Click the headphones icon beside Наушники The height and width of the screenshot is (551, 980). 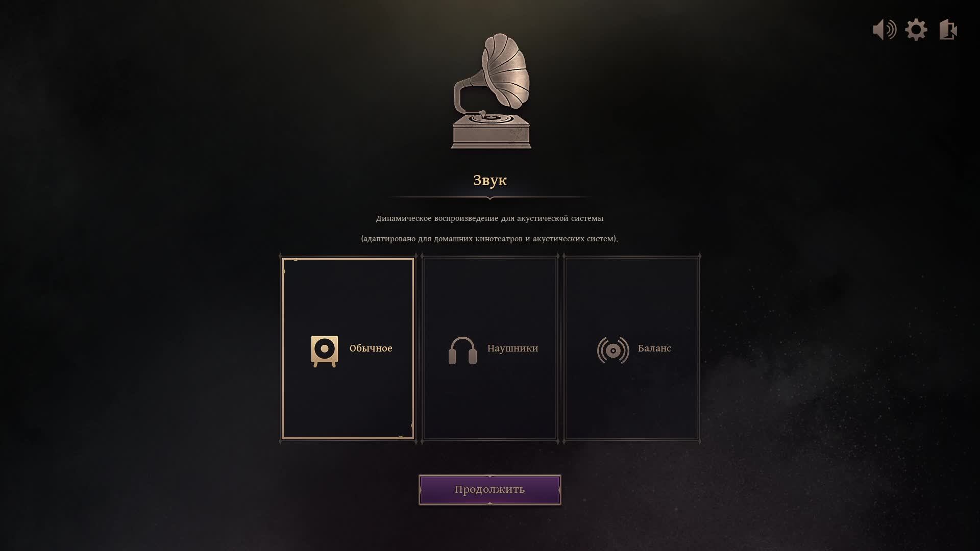[462, 350]
